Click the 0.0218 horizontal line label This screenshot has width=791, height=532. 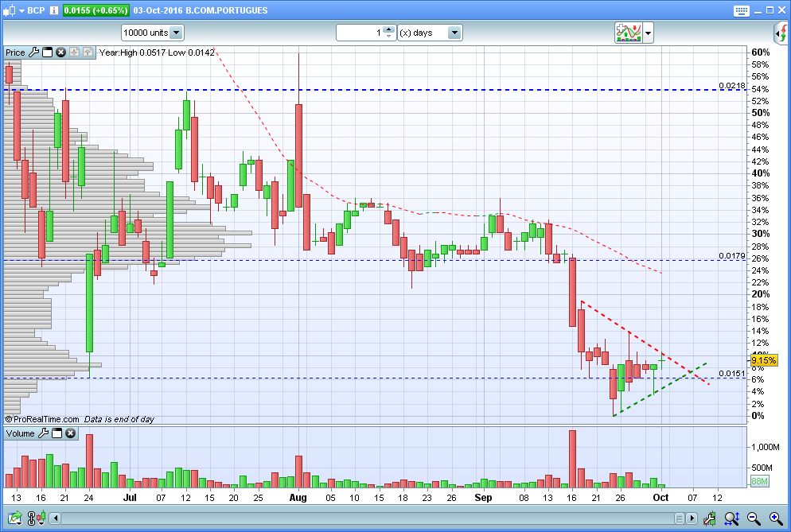click(731, 86)
